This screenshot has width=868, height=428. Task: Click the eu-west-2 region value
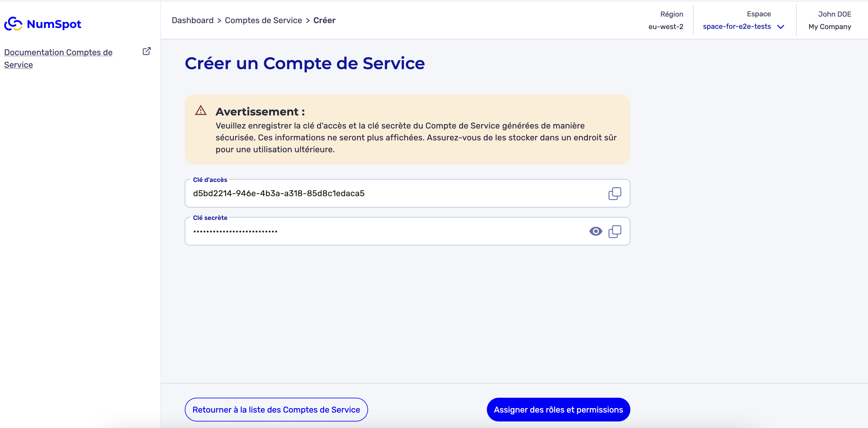[665, 27]
